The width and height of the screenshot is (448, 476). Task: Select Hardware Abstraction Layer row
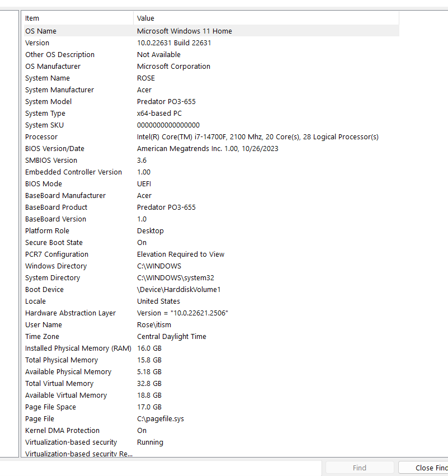(x=211, y=313)
